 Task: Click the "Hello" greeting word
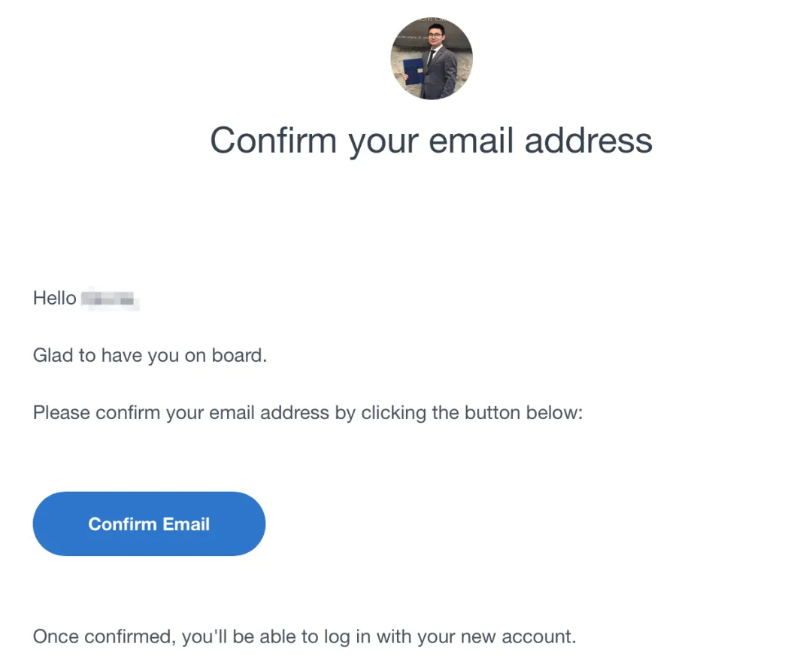[54, 298]
